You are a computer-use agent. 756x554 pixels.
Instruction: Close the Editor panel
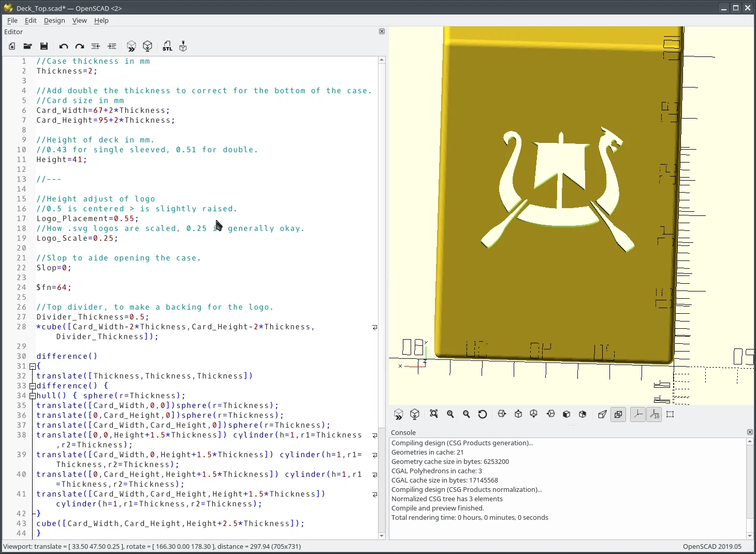(382, 32)
